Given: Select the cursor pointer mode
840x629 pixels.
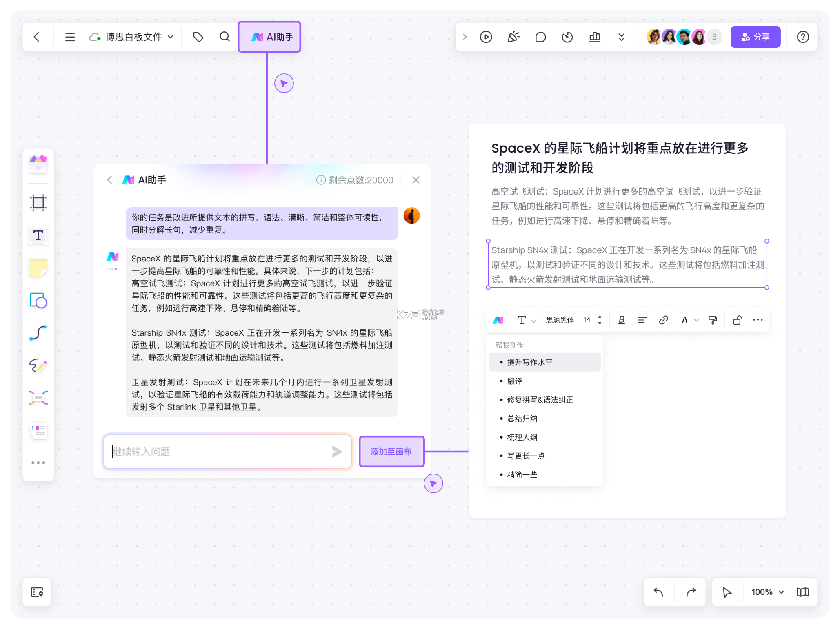Looking at the screenshot, I should pyautogui.click(x=727, y=592).
